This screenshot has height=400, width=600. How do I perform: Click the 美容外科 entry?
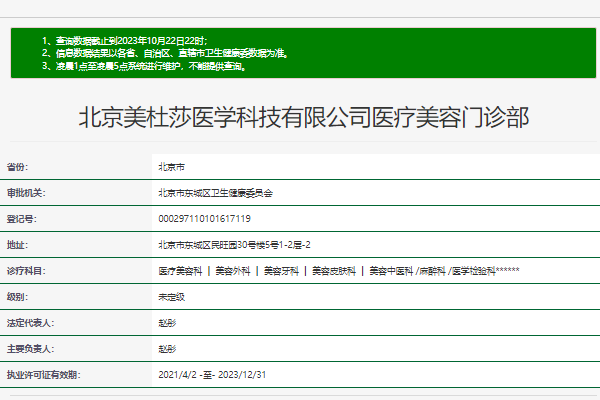coord(233,271)
